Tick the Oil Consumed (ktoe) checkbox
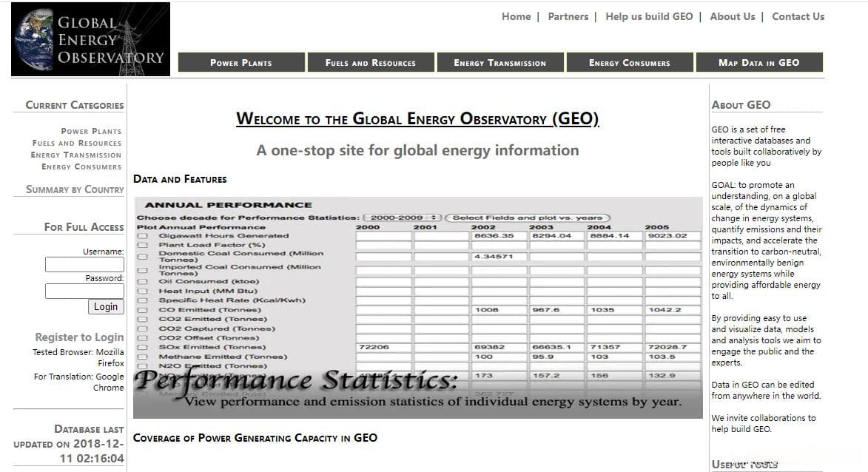 143,282
